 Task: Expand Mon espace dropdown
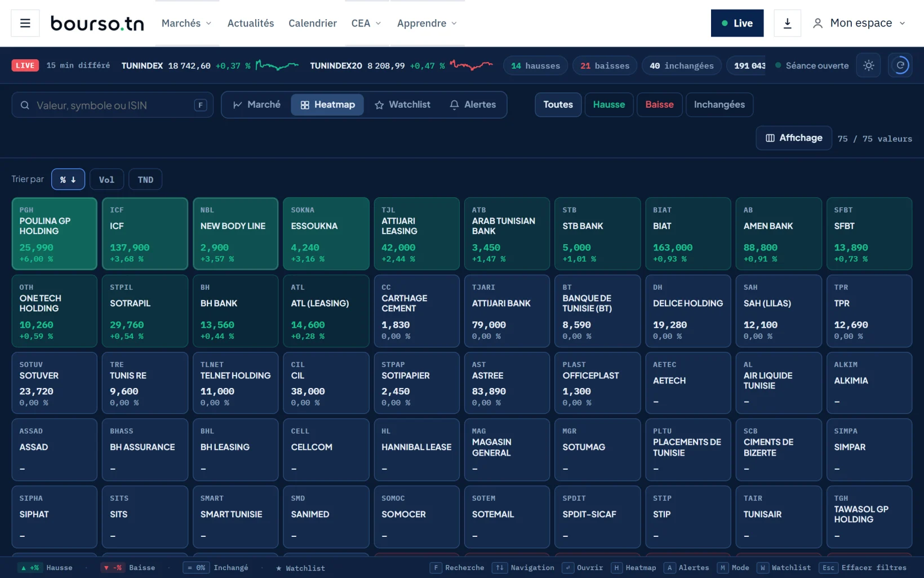click(x=859, y=23)
